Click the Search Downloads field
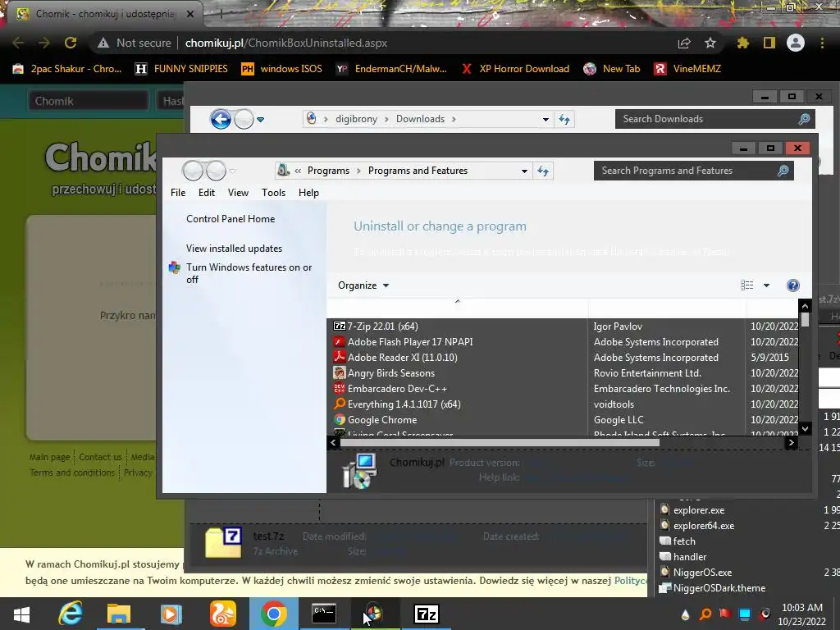This screenshot has height=630, width=840. [715, 119]
